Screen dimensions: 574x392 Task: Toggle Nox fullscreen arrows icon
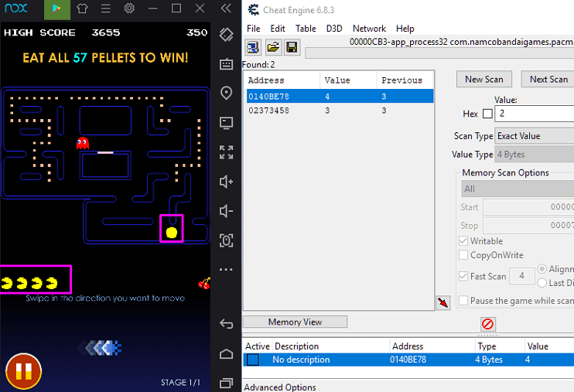226,152
